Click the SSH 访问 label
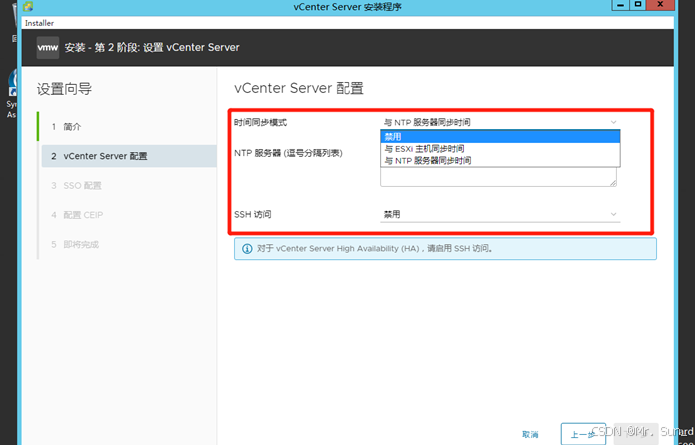The height and width of the screenshot is (445, 695). pos(253,215)
